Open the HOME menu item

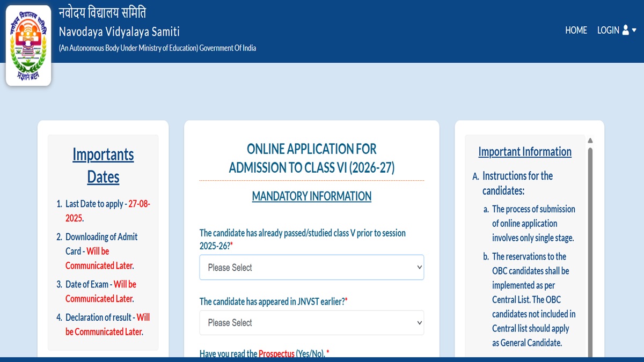[576, 31]
